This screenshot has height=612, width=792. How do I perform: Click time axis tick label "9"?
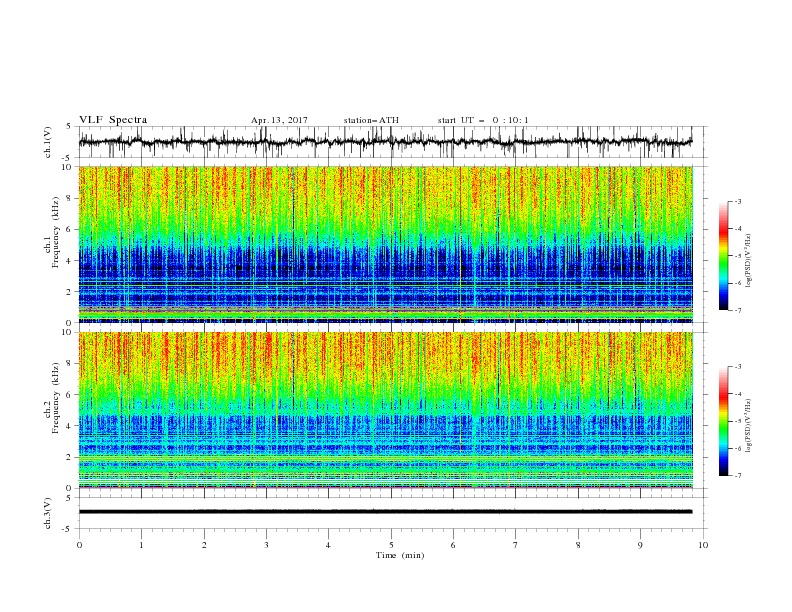click(x=640, y=545)
